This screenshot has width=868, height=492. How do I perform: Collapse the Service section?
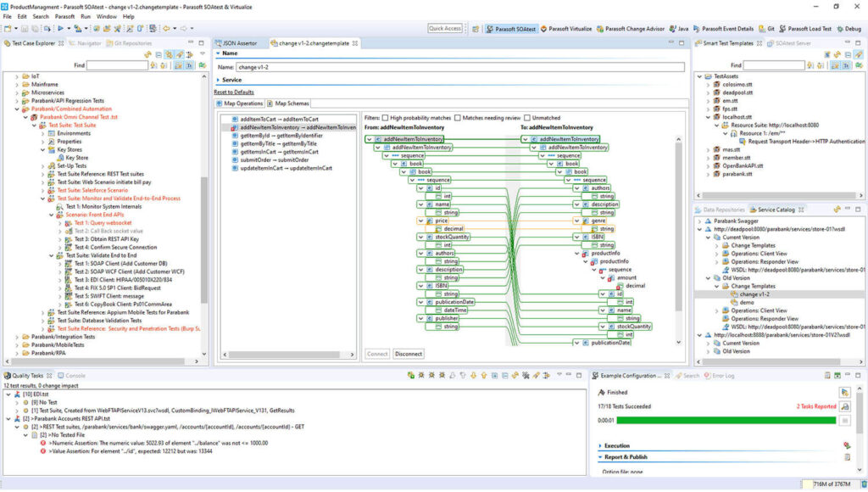(218, 81)
